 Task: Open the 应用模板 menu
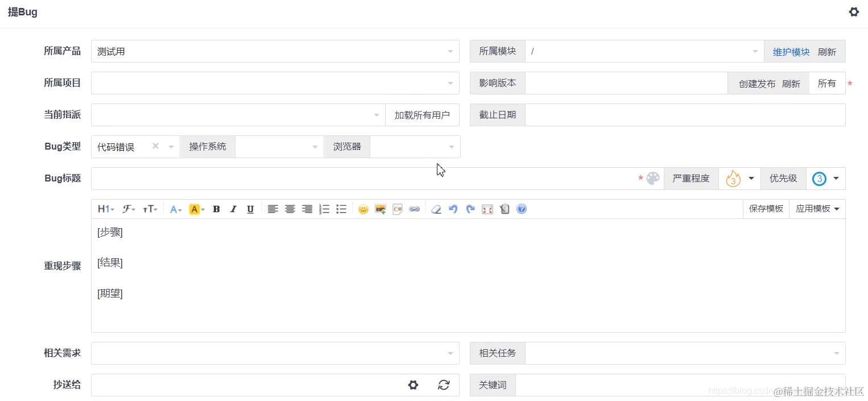coord(817,209)
